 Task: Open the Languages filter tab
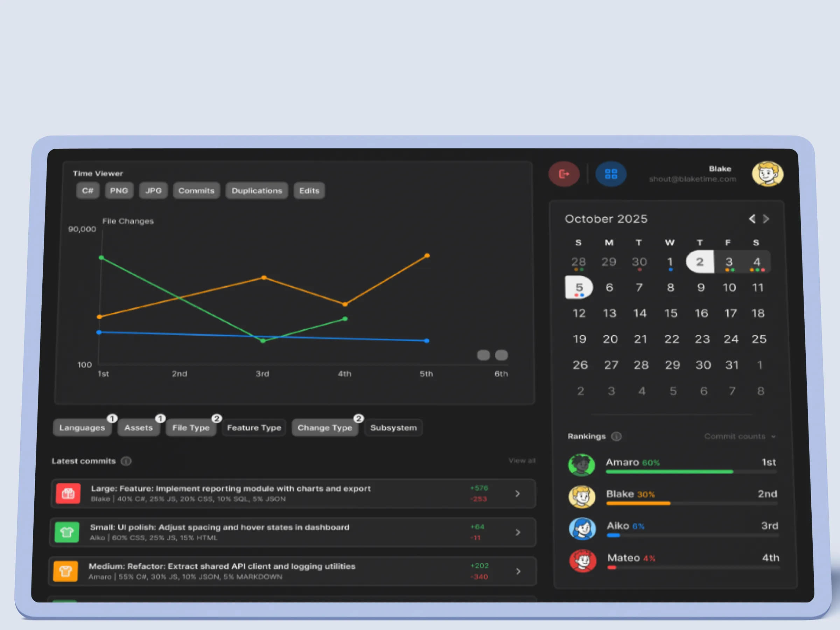click(82, 428)
